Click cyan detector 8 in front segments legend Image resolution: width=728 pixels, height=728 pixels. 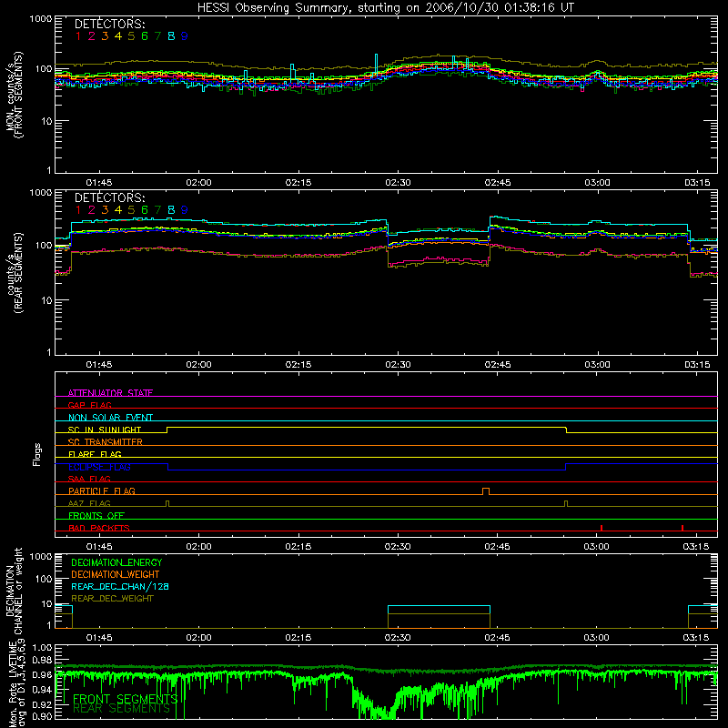(x=171, y=36)
